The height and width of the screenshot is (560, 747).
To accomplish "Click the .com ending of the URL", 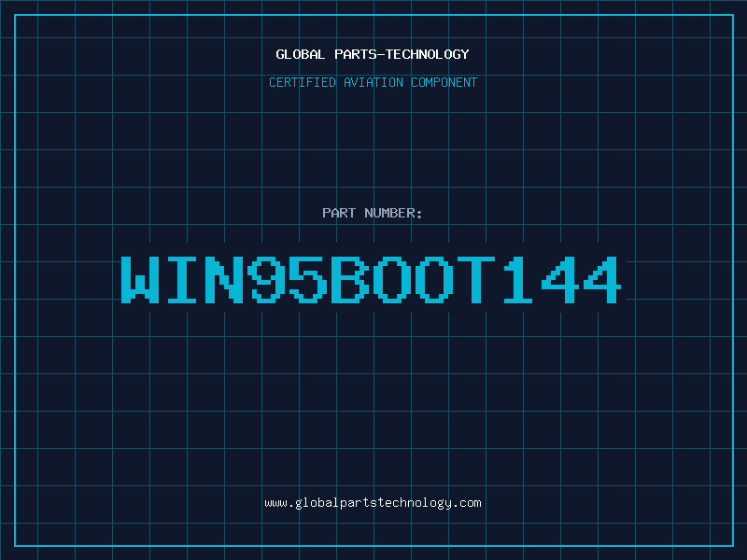I will [x=466, y=503].
